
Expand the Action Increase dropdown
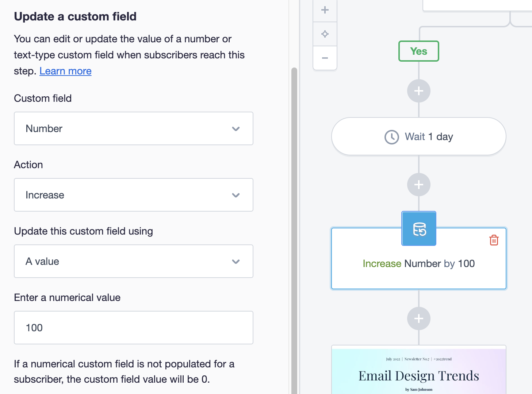click(133, 195)
